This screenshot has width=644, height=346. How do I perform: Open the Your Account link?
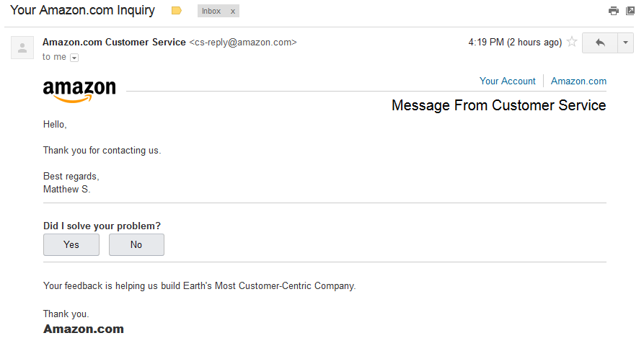(x=507, y=81)
